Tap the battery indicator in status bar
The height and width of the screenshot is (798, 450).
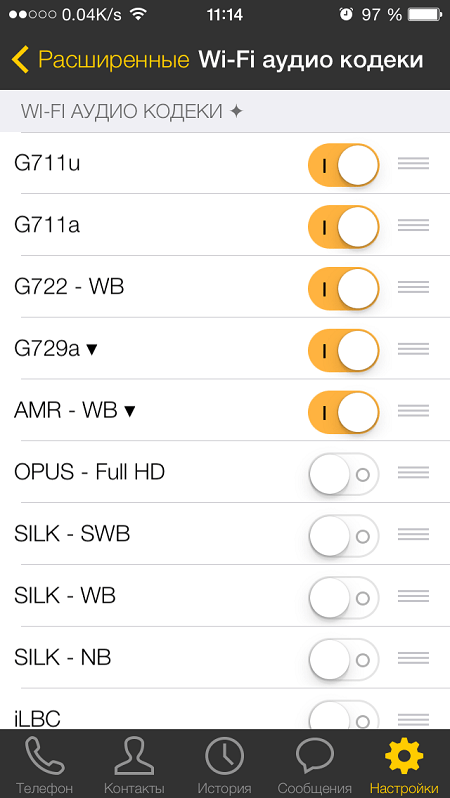click(425, 14)
